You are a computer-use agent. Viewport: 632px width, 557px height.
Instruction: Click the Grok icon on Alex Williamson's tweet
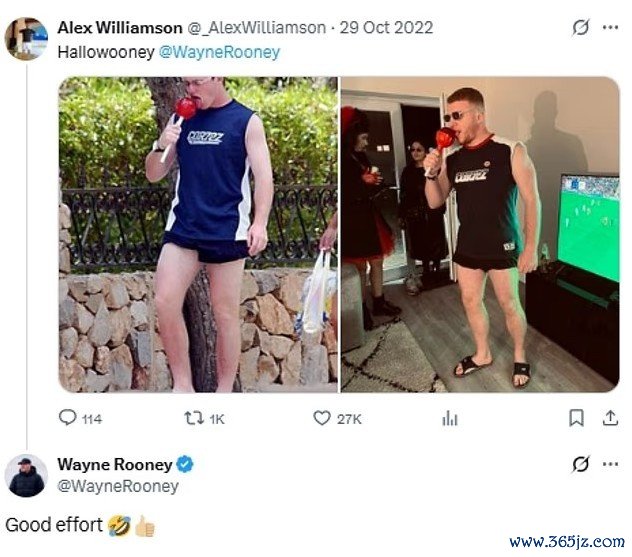pyautogui.click(x=580, y=27)
